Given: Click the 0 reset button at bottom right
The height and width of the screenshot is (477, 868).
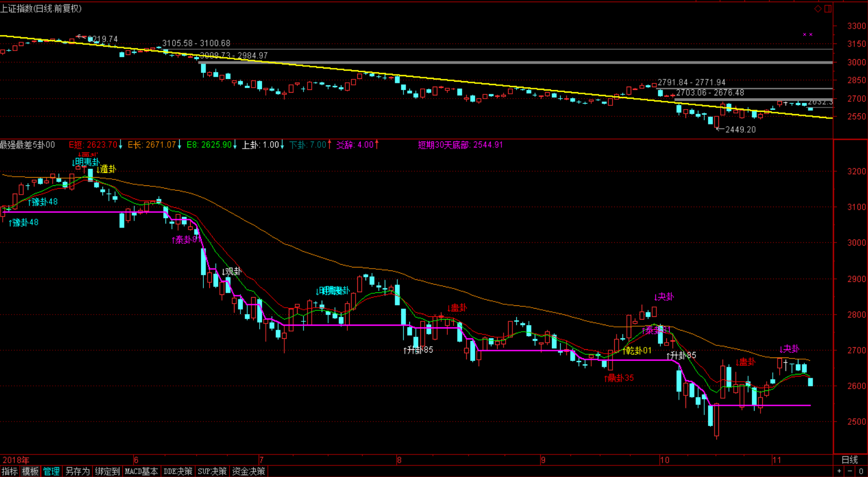Looking at the screenshot, I should point(861,472).
